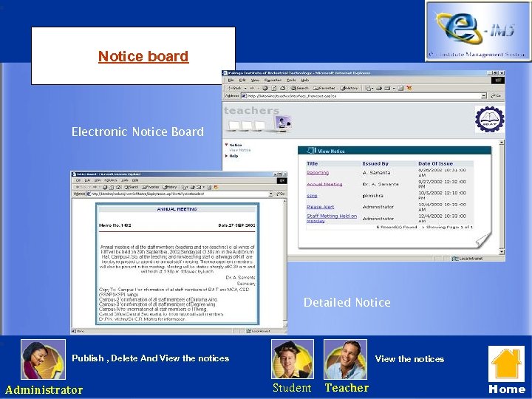Open File menu in the Notice Board browser window

click(x=78, y=180)
